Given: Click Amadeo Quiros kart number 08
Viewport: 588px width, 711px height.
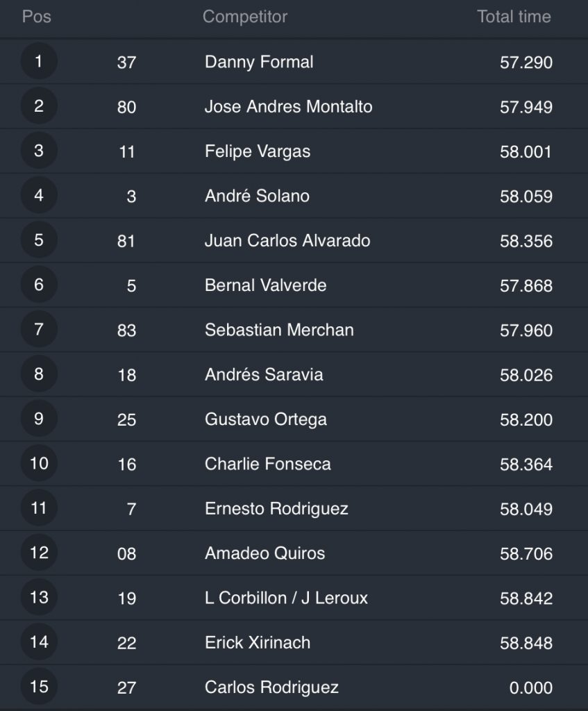Looking at the screenshot, I should [126, 553].
